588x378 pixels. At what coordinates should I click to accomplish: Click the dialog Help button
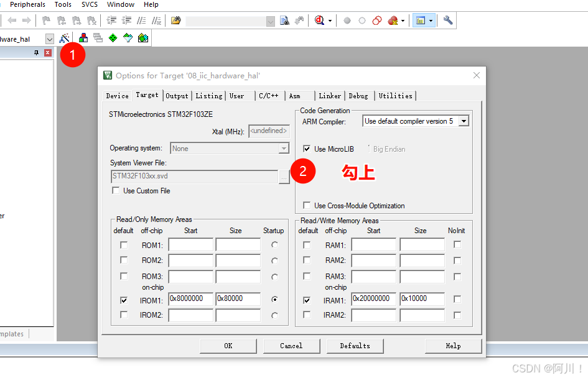pyautogui.click(x=454, y=346)
